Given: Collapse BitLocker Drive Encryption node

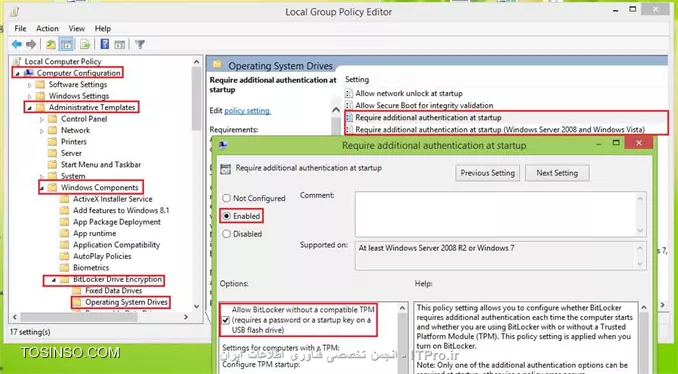Looking at the screenshot, I should (54, 280).
